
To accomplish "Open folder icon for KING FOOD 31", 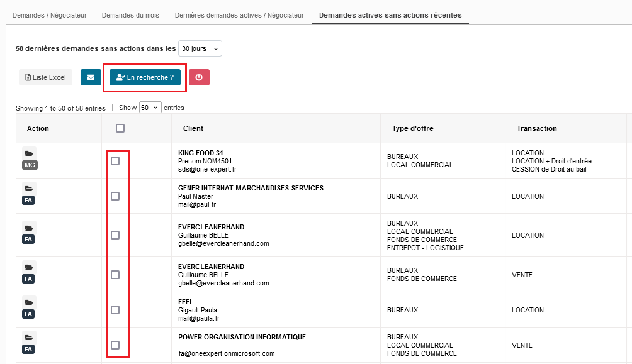I will coord(29,153).
